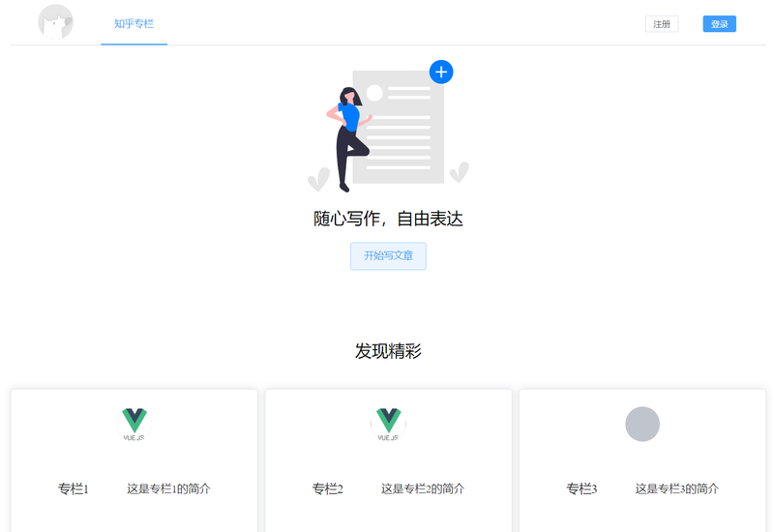The height and width of the screenshot is (532, 774).
Task: Click the Zhihu logo avatar in header
Action: coord(56,22)
